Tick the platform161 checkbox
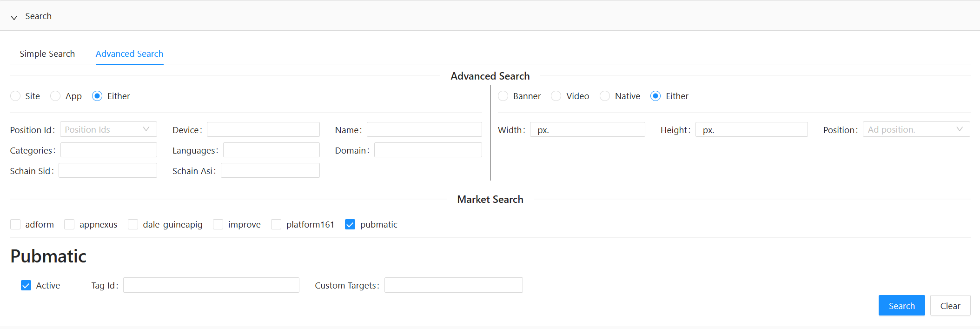Screen dimensions: 980x329 276,225
